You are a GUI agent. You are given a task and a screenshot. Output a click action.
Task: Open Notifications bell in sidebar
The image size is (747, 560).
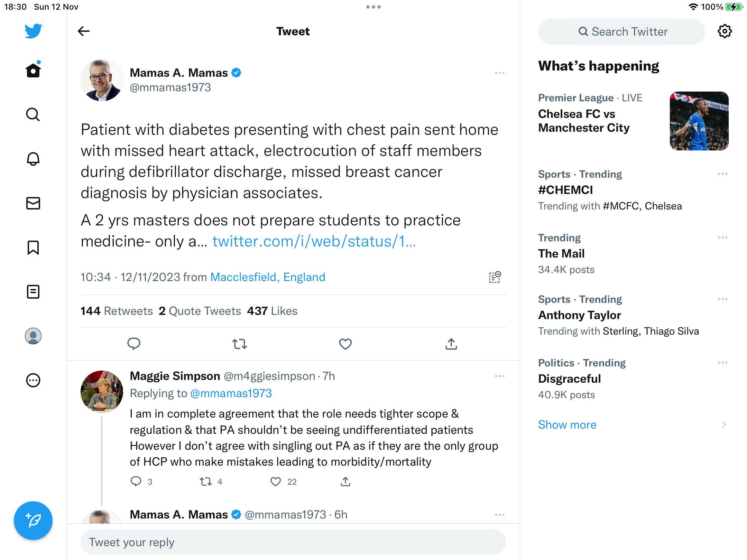click(x=33, y=159)
